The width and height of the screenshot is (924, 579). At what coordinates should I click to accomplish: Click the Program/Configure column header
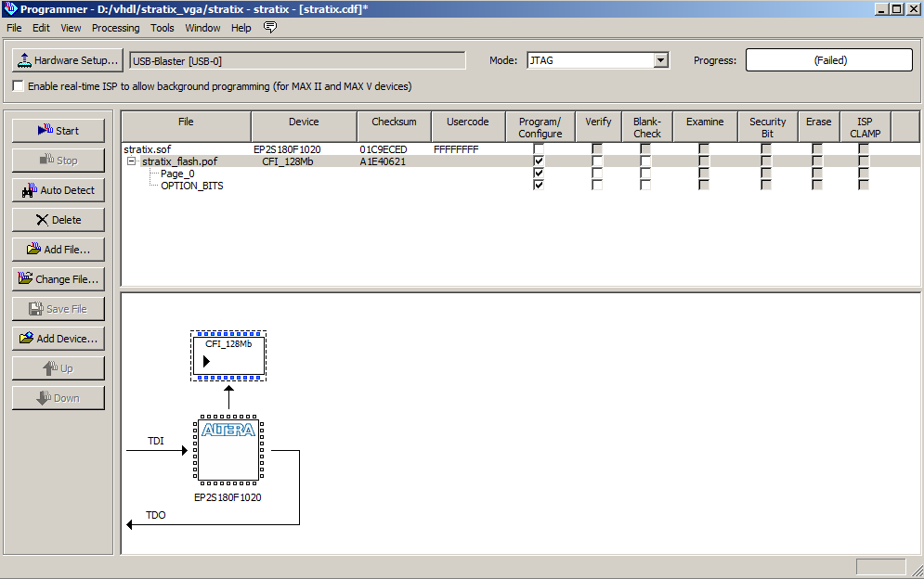point(540,126)
